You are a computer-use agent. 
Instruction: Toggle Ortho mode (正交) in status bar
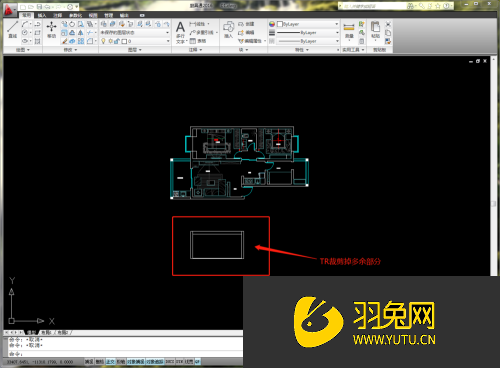(x=110, y=362)
